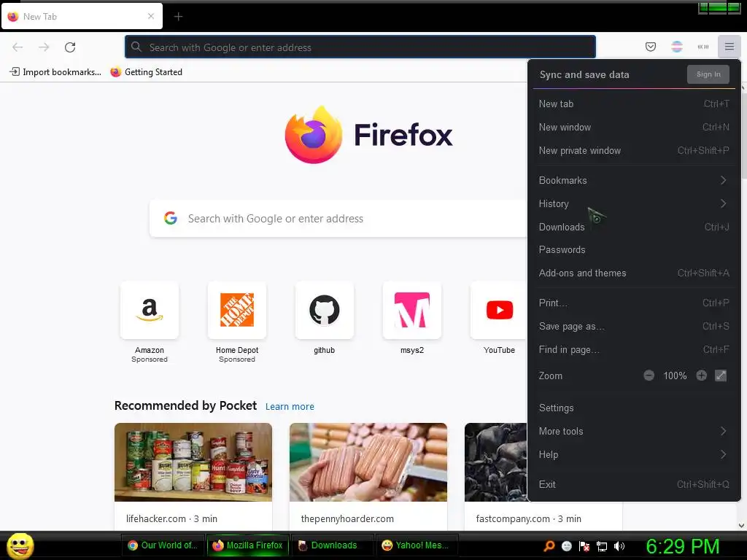Open Downloads from the menu

[x=634, y=227]
